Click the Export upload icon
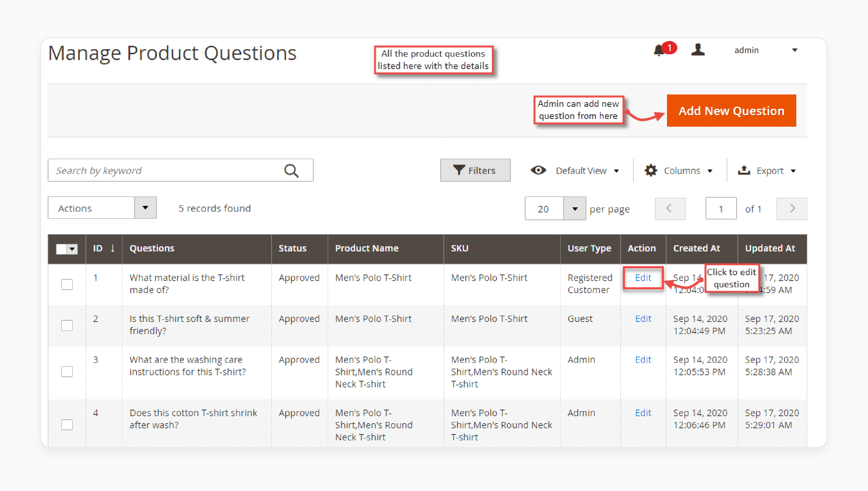 744,170
